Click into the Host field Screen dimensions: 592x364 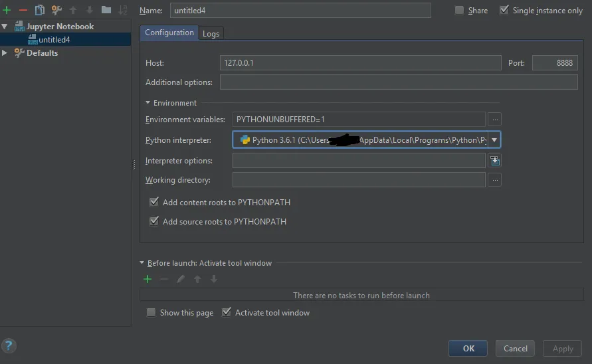(361, 62)
